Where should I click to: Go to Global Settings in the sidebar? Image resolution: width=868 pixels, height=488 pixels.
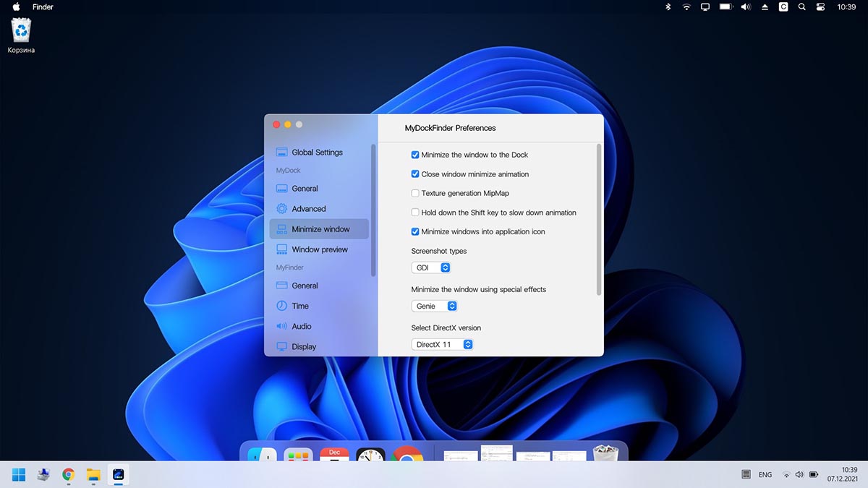[x=317, y=153]
